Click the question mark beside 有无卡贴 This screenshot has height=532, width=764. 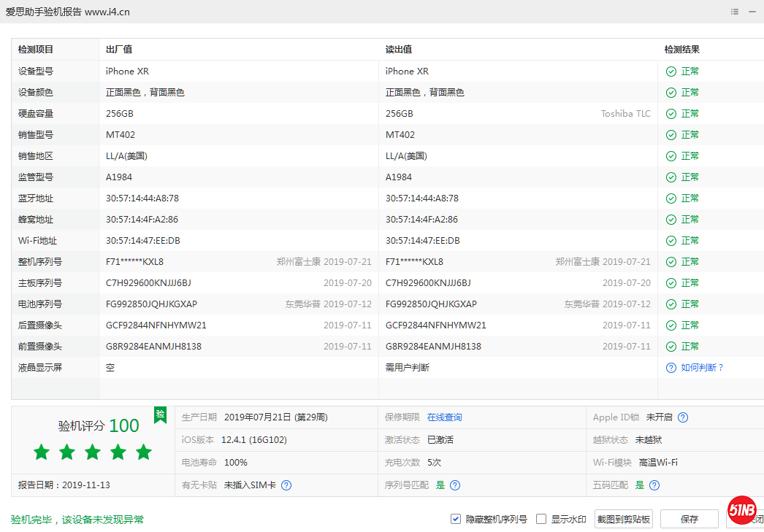coord(286,485)
